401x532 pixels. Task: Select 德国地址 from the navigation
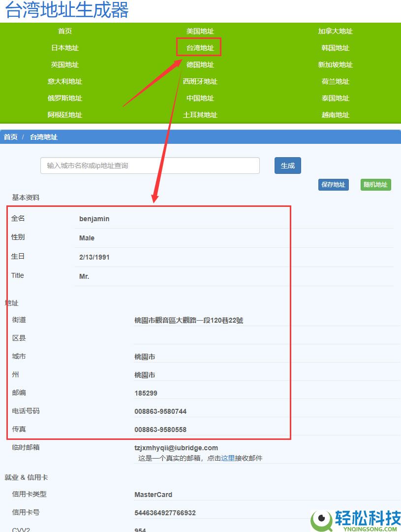[x=200, y=65]
